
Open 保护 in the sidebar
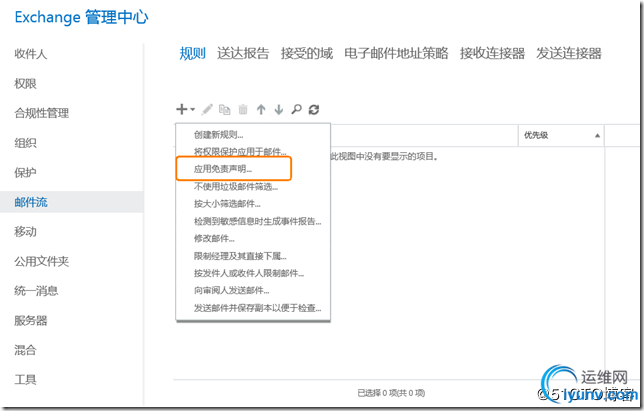pos(25,172)
